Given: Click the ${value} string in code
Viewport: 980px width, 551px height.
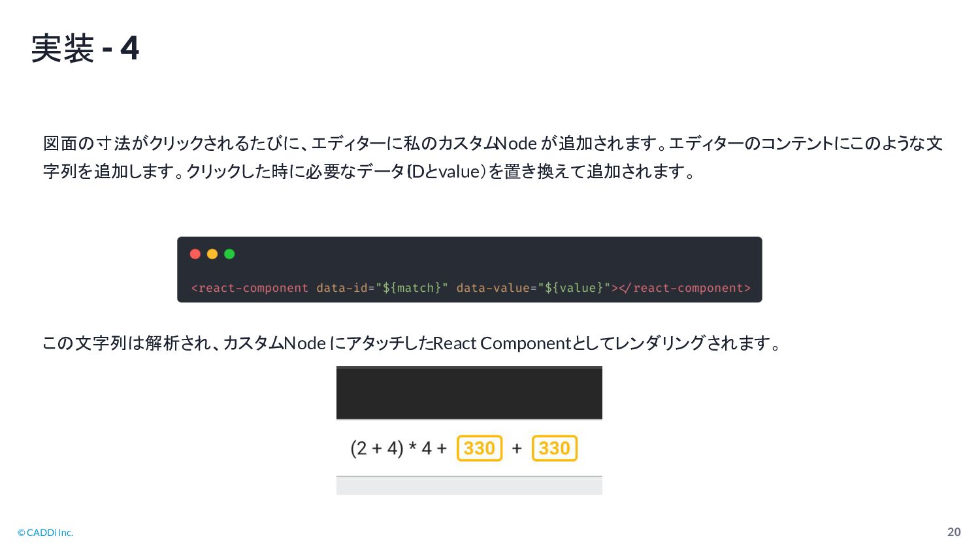Looking at the screenshot, I should (x=574, y=288).
